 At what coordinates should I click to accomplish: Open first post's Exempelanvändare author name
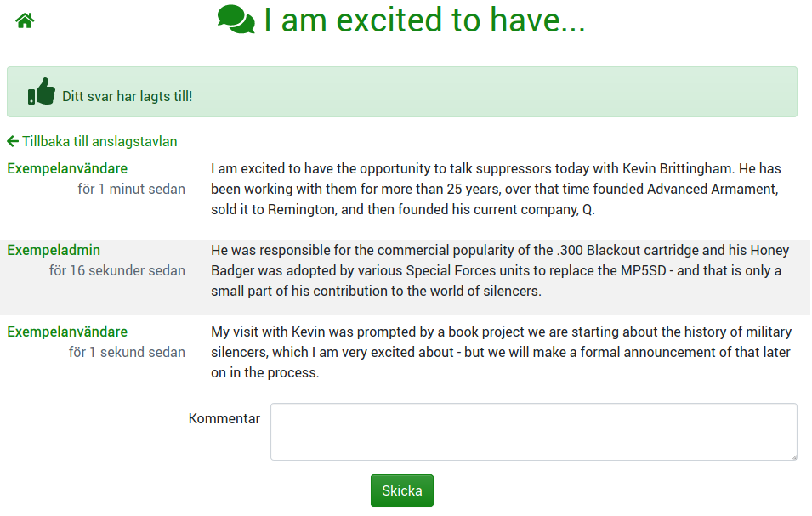67,168
